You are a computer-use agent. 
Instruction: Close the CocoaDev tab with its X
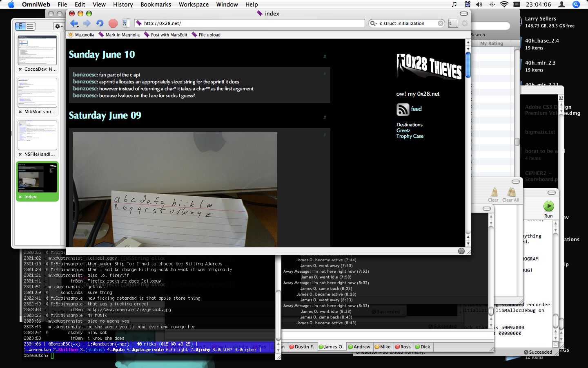coord(20,70)
